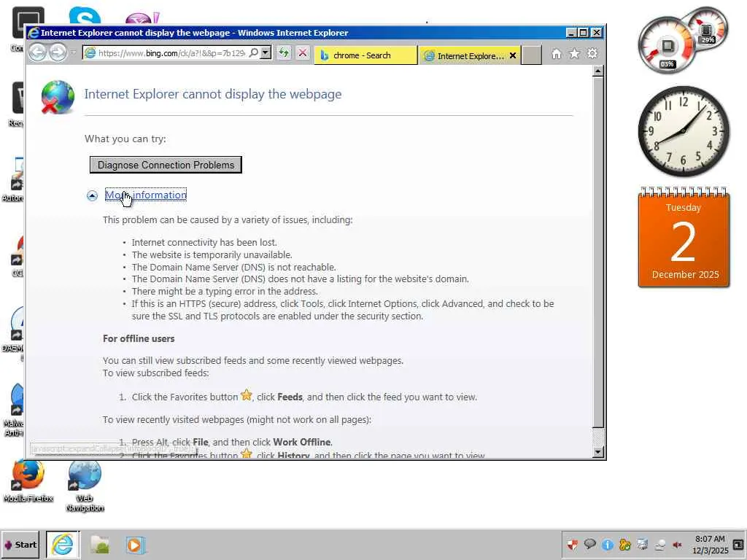This screenshot has height=560, width=747.
Task: Go to the Home page icon
Action: click(557, 54)
